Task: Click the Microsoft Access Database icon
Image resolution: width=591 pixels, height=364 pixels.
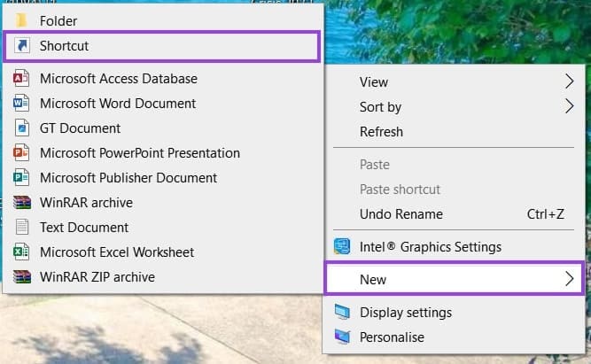Action: pyautogui.click(x=22, y=79)
